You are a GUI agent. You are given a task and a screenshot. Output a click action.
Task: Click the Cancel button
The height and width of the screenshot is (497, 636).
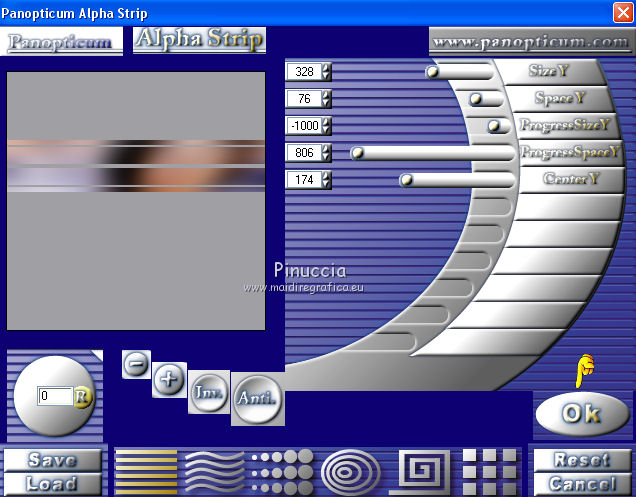pyautogui.click(x=582, y=484)
